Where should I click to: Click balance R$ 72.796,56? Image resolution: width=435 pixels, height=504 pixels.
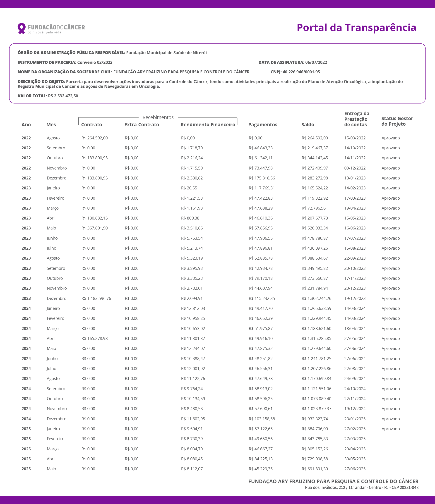coord(314,208)
